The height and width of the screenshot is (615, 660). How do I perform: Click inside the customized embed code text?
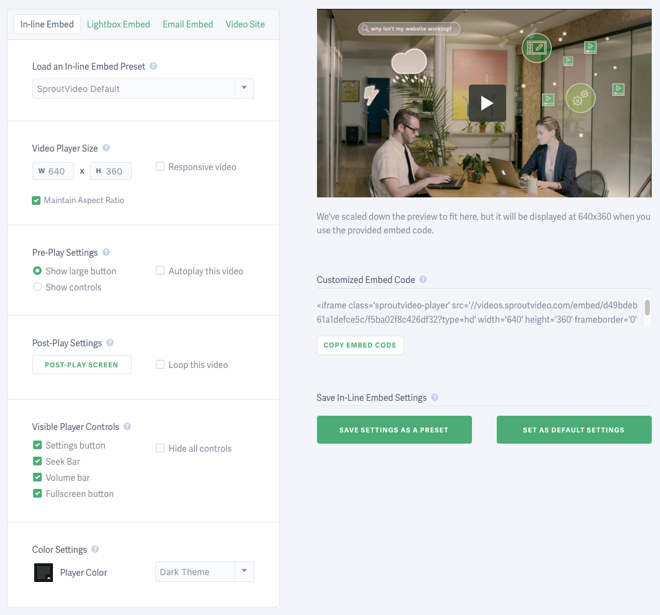(x=477, y=312)
